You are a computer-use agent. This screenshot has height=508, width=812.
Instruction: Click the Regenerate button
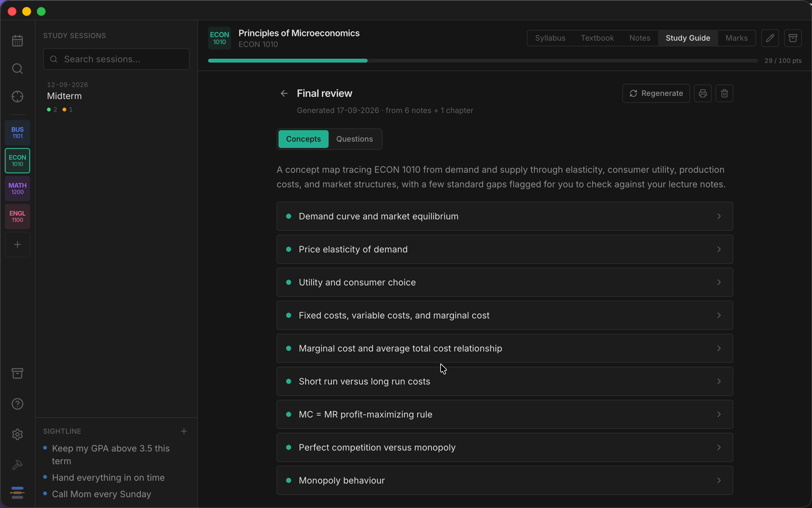pyautogui.click(x=656, y=93)
